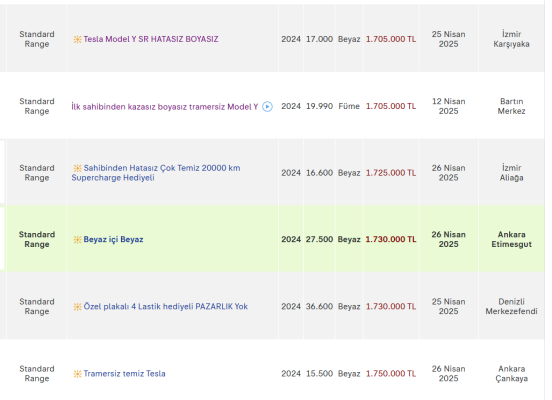Click the Füme color cell

349,106
